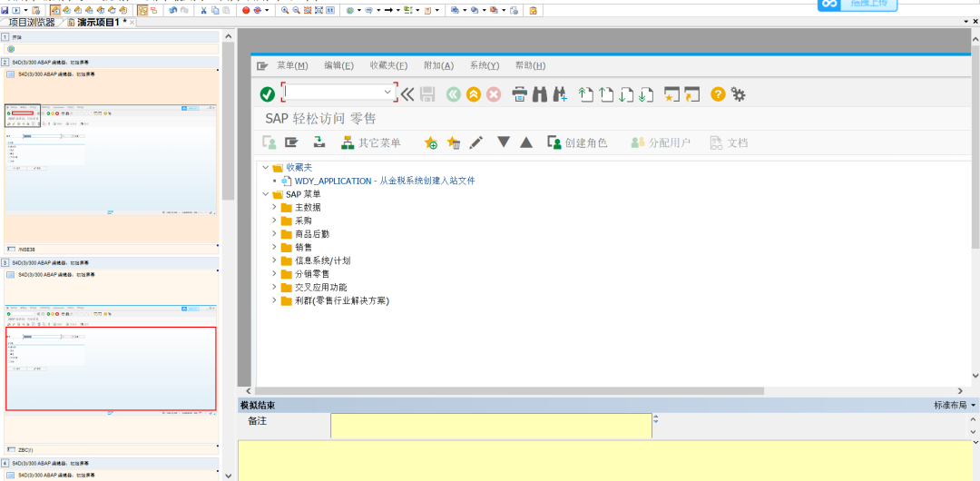Select step 2 screenshot thumbnail
Image resolution: width=980 pixels, height=481 pixels.
point(112,160)
